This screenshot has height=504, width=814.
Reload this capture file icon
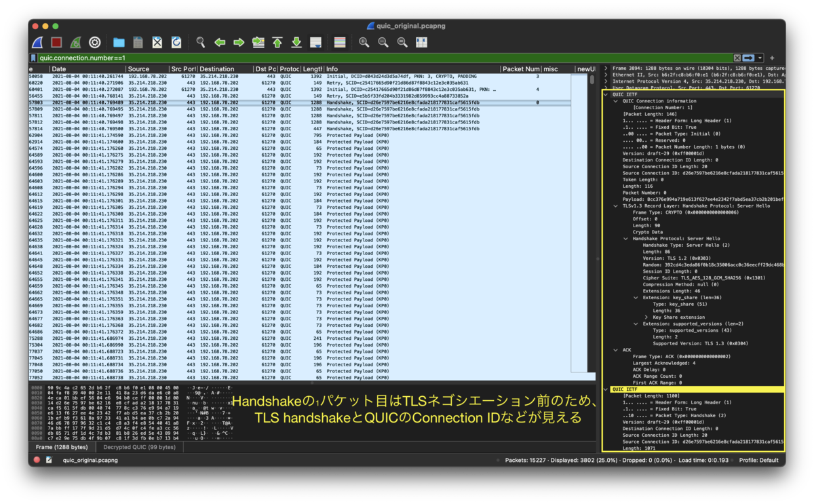tap(176, 42)
